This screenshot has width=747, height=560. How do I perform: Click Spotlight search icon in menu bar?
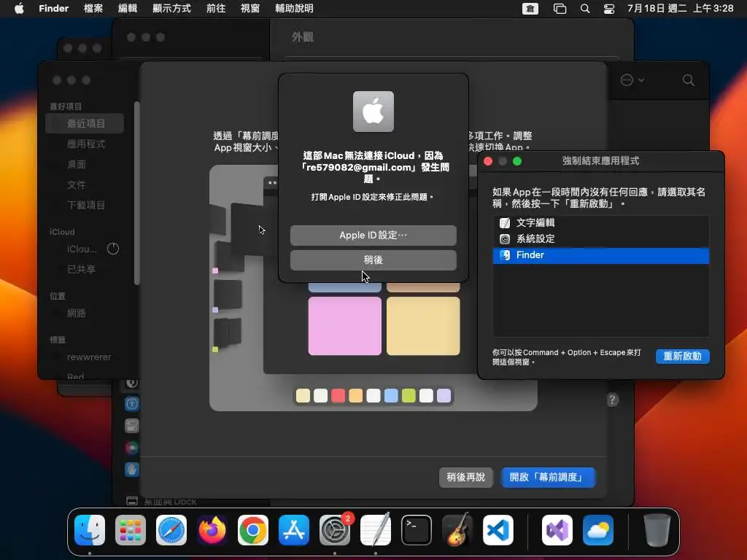coord(585,9)
